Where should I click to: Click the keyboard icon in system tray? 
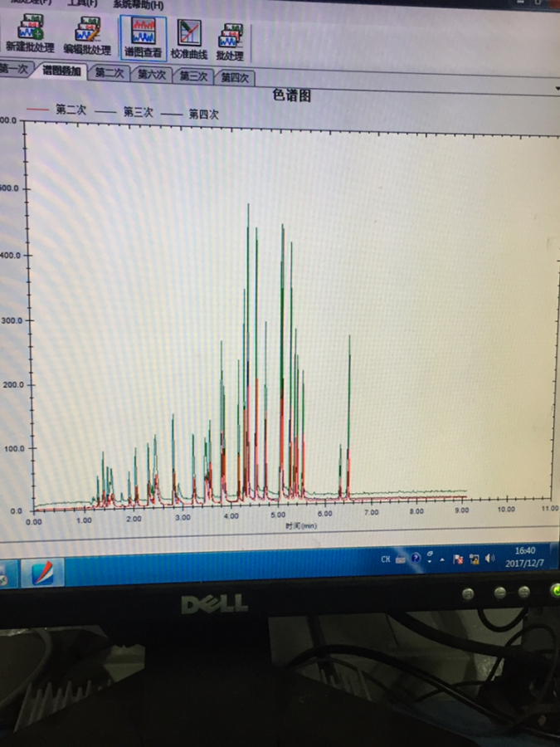(x=401, y=559)
